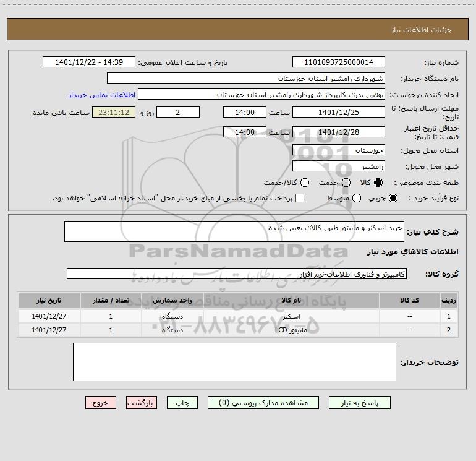Click the response deadline date 1401/12/25

[x=339, y=112]
